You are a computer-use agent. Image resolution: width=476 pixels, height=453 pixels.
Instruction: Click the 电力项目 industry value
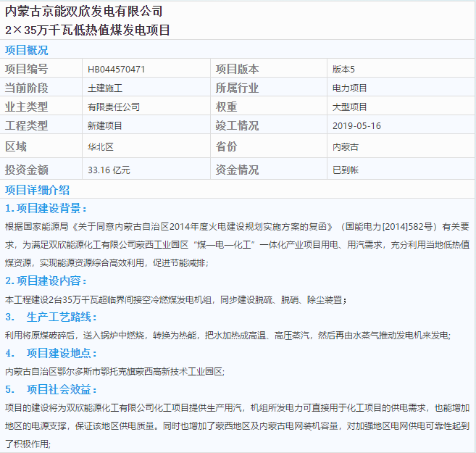[350, 88]
